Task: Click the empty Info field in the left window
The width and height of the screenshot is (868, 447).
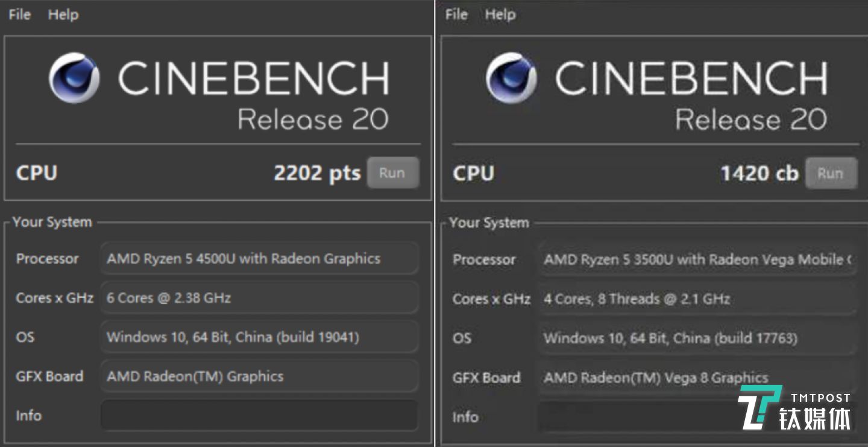Action: click(259, 415)
